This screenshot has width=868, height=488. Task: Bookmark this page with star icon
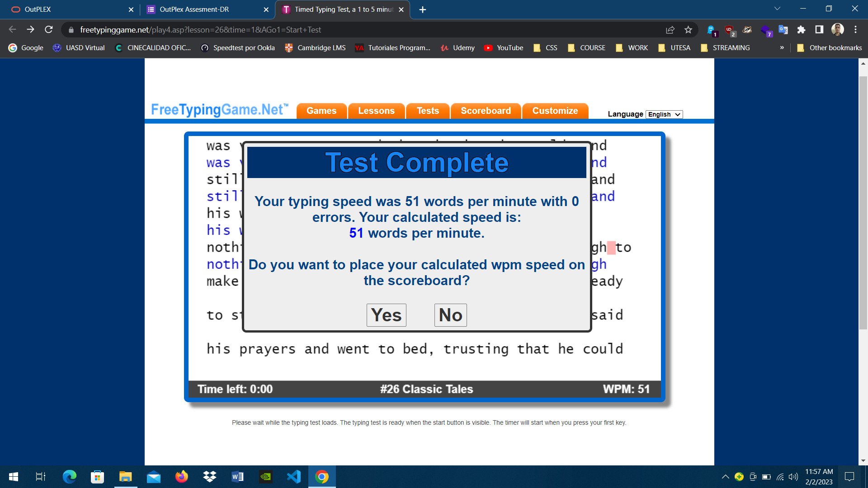[x=688, y=30]
